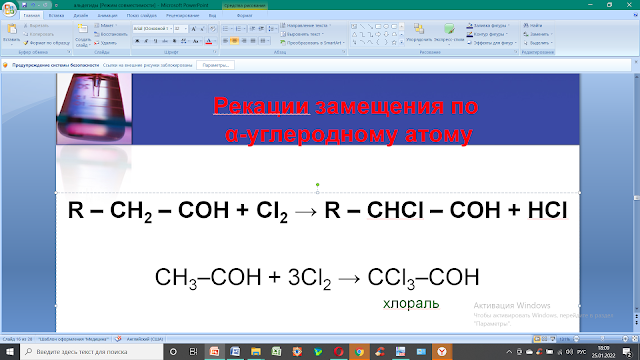Image resolution: width=640 pixels, height=360 pixels.
Task: Decrease list indent level
Action: pyautogui.click(x=252, y=29)
